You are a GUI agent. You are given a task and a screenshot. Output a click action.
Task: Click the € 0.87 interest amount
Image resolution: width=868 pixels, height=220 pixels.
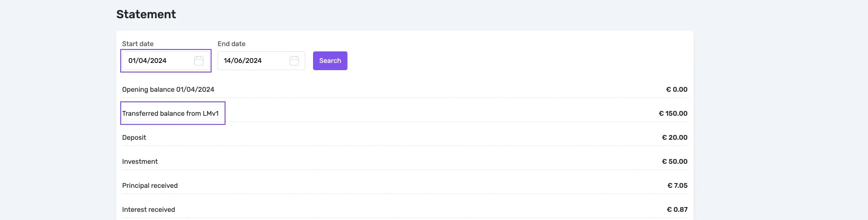(x=677, y=209)
